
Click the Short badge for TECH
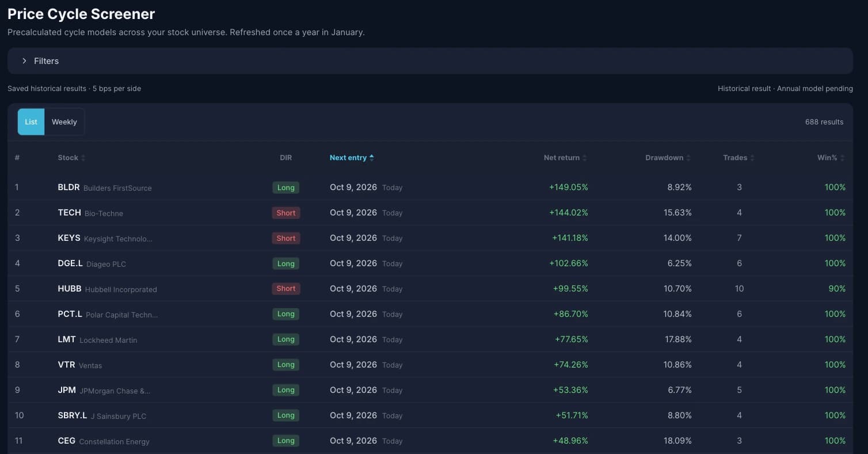click(286, 213)
